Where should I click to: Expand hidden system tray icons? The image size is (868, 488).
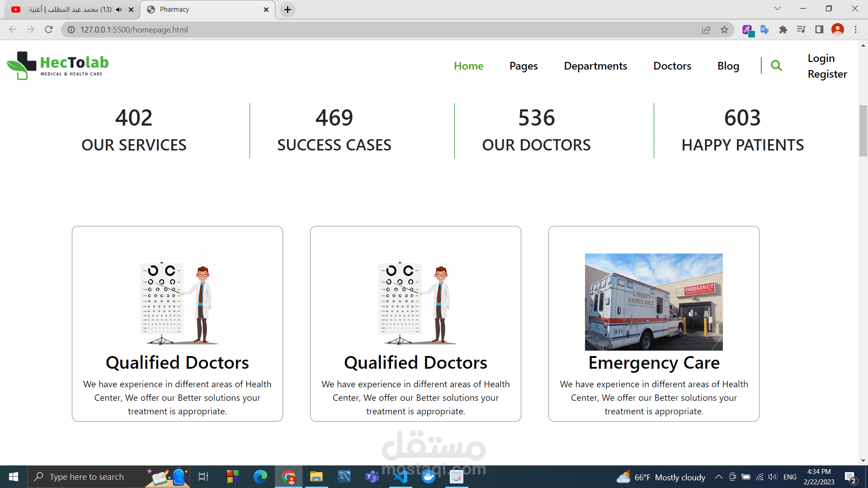click(718, 477)
